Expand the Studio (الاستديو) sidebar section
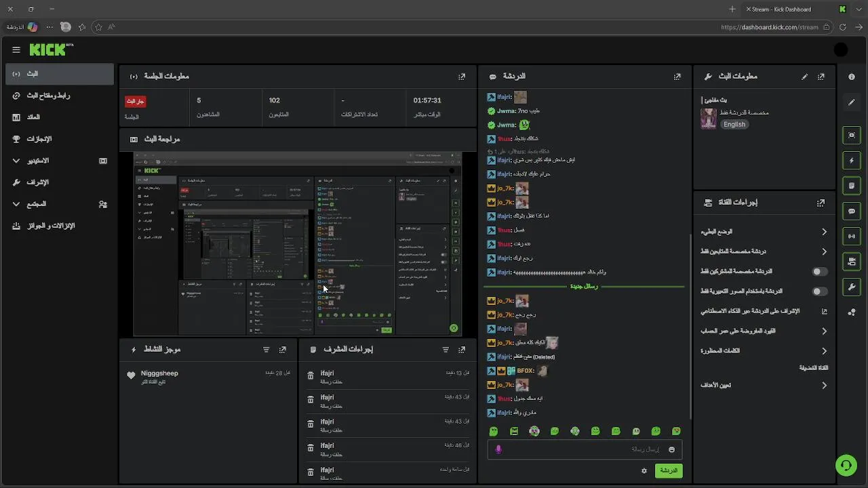This screenshot has width=868, height=488. pyautogui.click(x=60, y=161)
